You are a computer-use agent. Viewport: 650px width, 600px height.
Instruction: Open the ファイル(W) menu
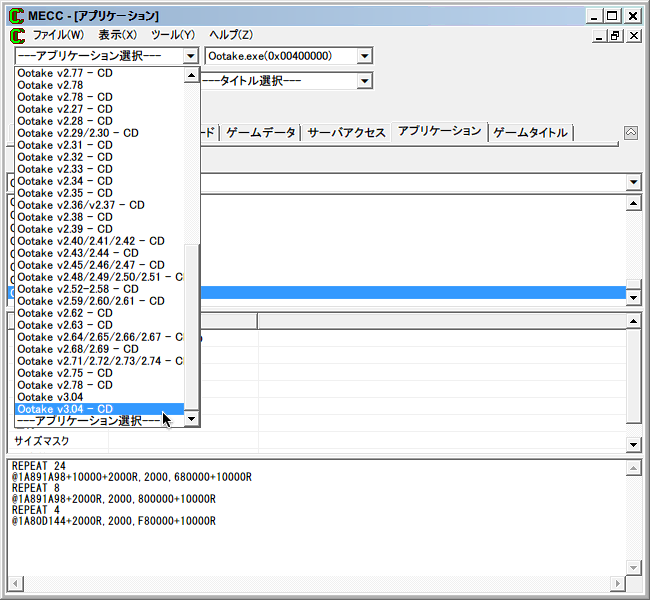[x=58, y=35]
